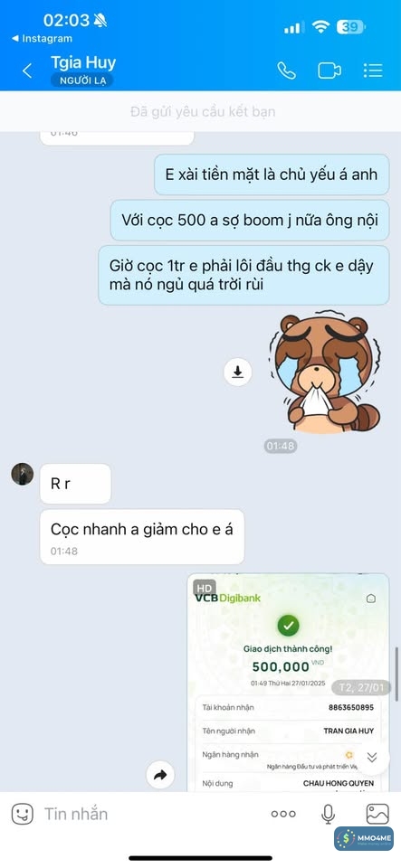Tap the sender's profile avatar
The image size is (401, 868).
tap(23, 475)
